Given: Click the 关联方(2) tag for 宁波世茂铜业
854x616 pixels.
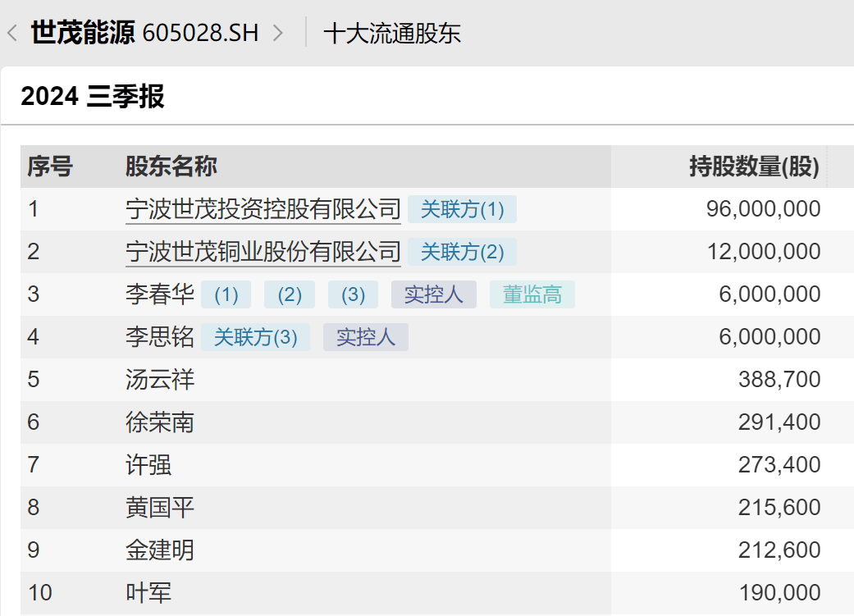Looking at the screenshot, I should [463, 252].
